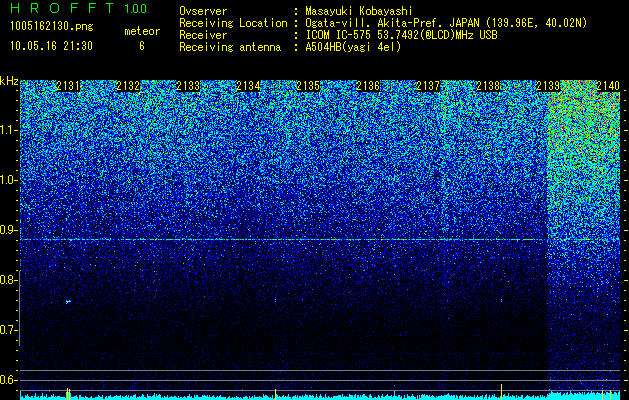The width and height of the screenshot is (629, 400).
Task: Click the 2136 time marker
Action: 368,86
